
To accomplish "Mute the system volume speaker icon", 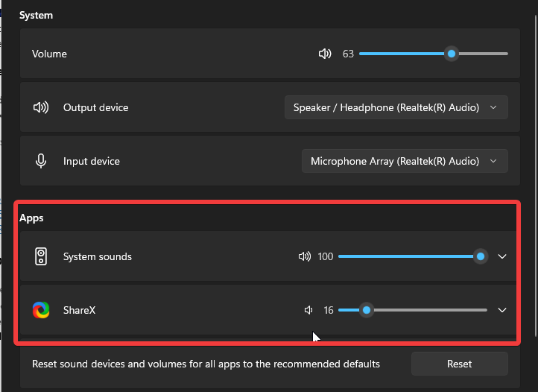I will (x=325, y=54).
